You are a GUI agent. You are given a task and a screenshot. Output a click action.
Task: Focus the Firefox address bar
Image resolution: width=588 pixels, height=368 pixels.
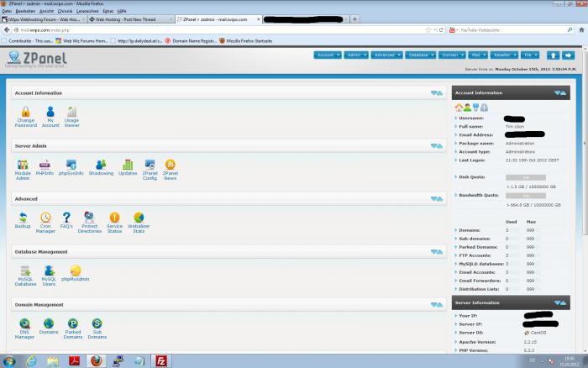221,30
